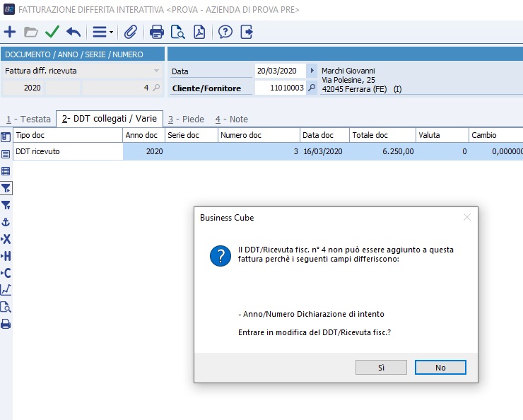Click the magnifier next to document number
The width and height of the screenshot is (523, 420).
pyautogui.click(x=156, y=88)
